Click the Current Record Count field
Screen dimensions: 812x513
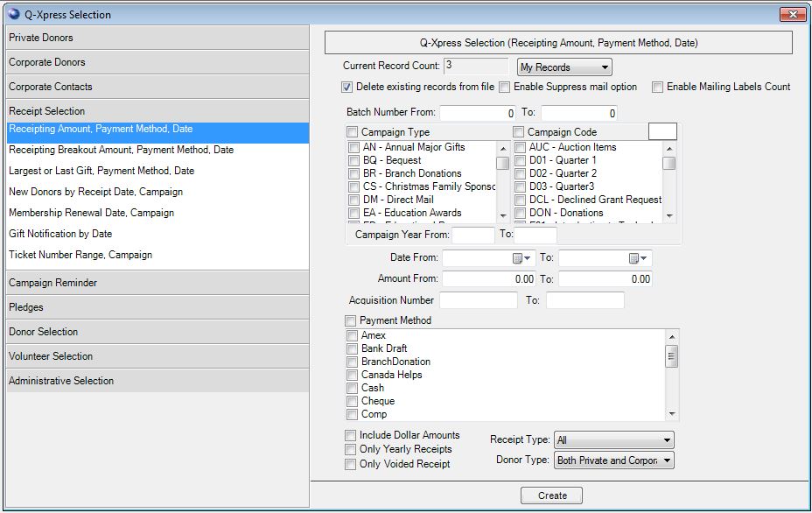pos(476,66)
